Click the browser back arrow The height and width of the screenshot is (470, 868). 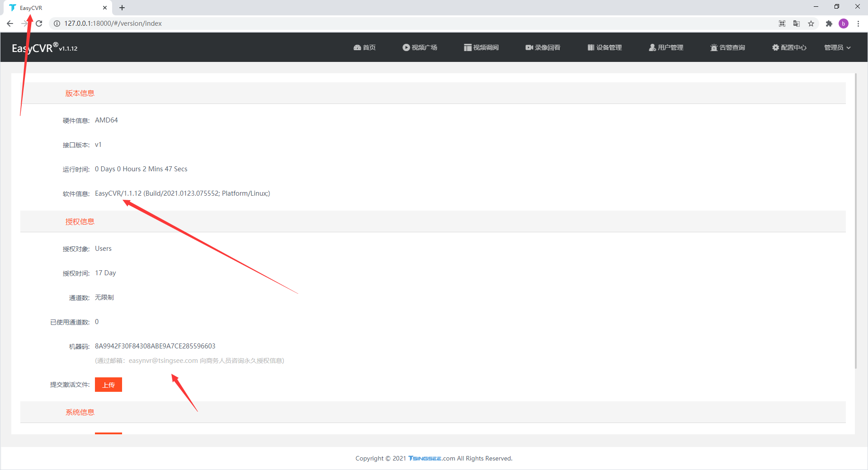pyautogui.click(x=10, y=23)
